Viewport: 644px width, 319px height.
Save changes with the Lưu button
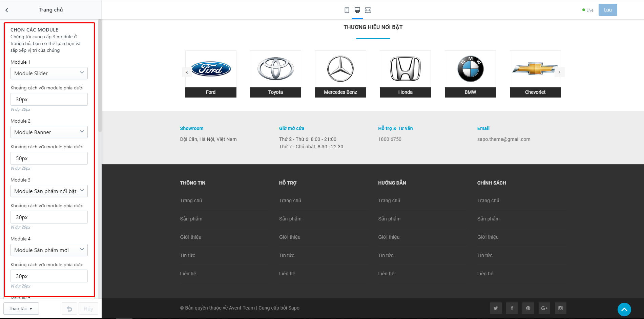click(x=608, y=10)
